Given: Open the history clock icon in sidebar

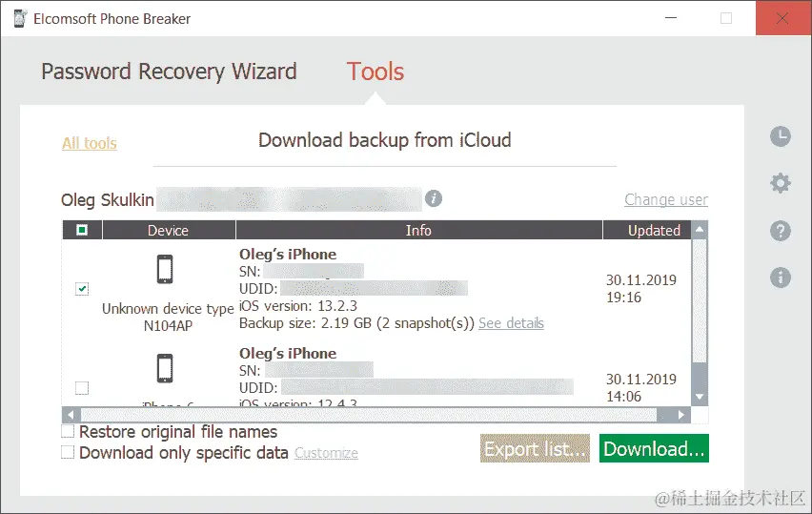Looking at the screenshot, I should pos(780,136).
